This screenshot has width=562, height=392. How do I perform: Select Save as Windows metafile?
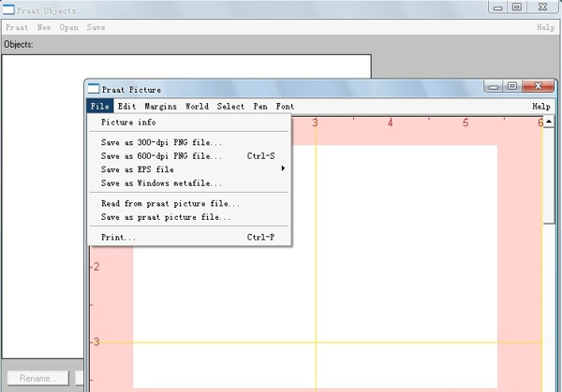click(161, 183)
